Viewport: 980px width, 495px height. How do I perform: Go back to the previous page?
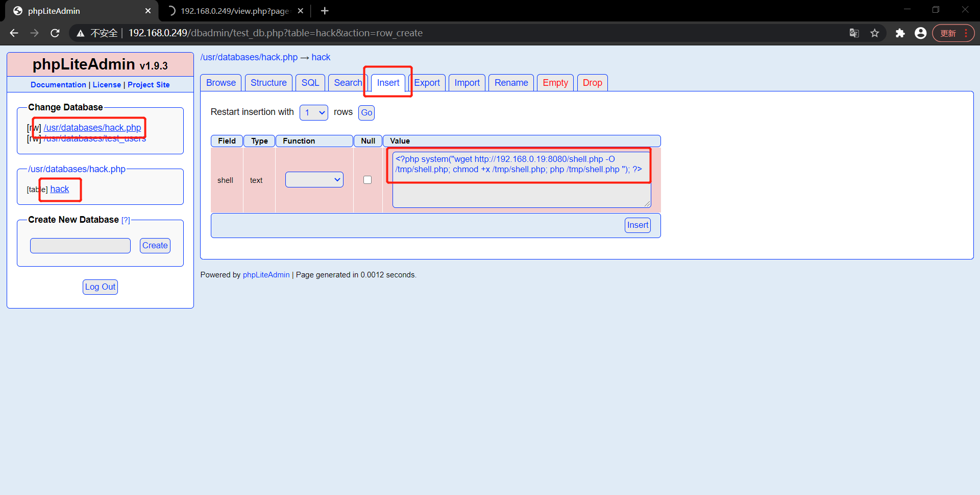point(14,33)
